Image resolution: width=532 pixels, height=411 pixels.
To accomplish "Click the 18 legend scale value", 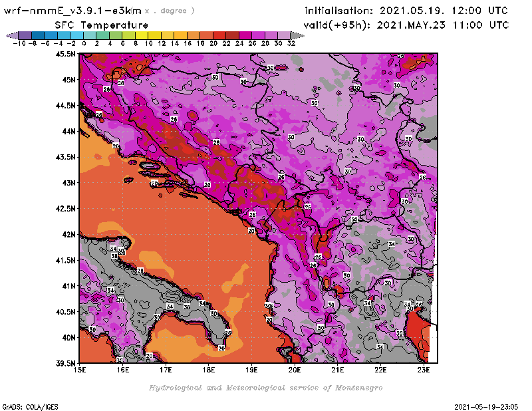I will click(x=201, y=43).
